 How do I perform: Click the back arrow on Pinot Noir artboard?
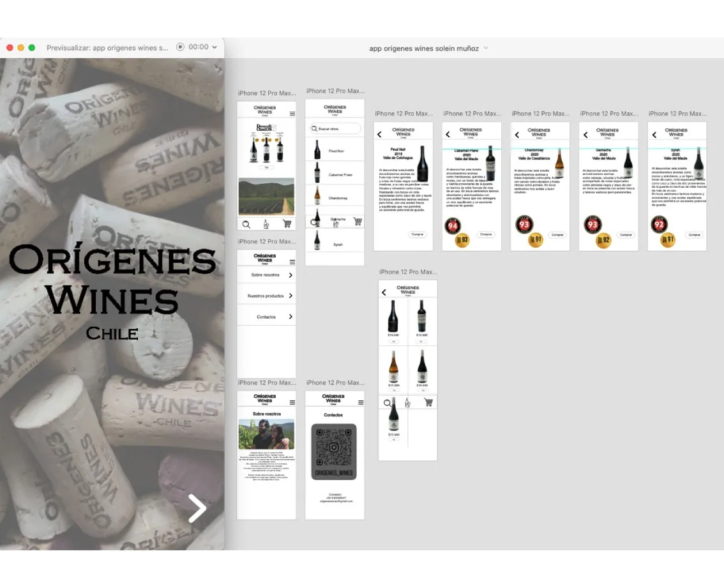(379, 134)
